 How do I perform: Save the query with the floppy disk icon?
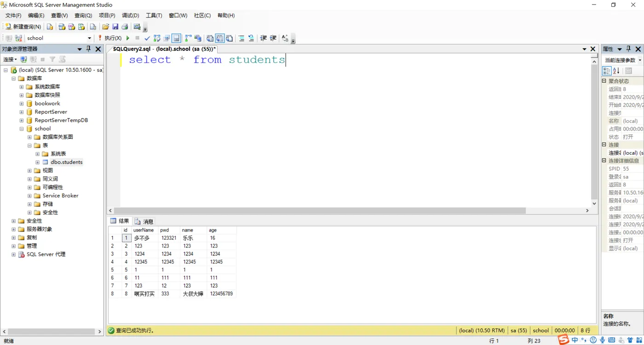[115, 27]
